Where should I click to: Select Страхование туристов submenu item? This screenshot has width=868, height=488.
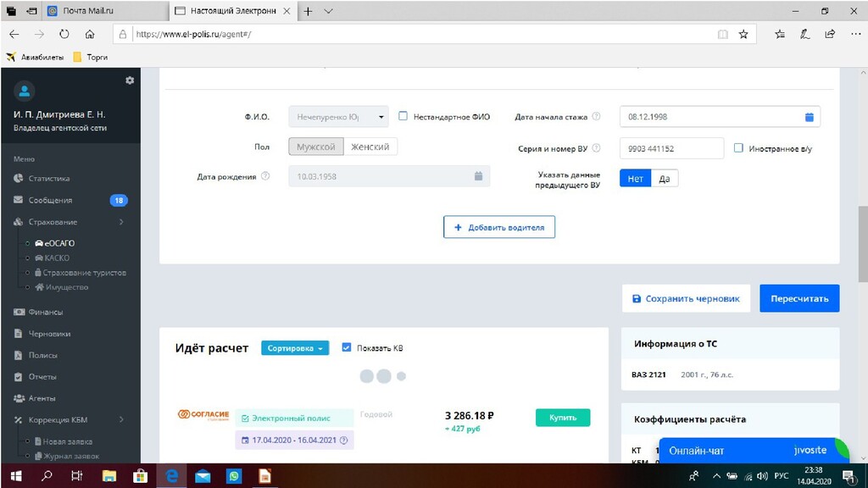(81, 272)
